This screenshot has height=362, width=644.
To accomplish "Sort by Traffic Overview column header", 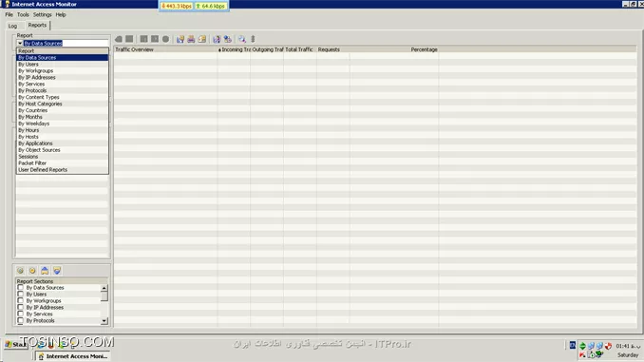I will coord(165,49).
